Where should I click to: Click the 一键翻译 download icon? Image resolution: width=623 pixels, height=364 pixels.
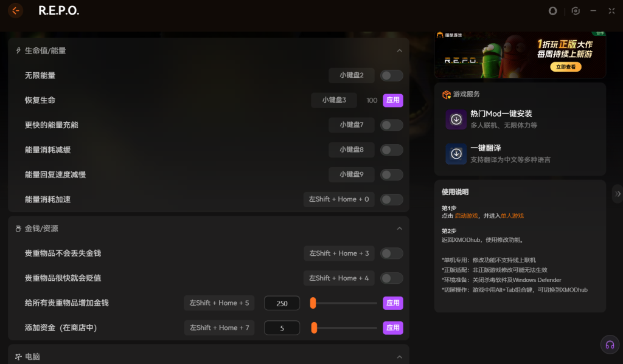tap(456, 154)
